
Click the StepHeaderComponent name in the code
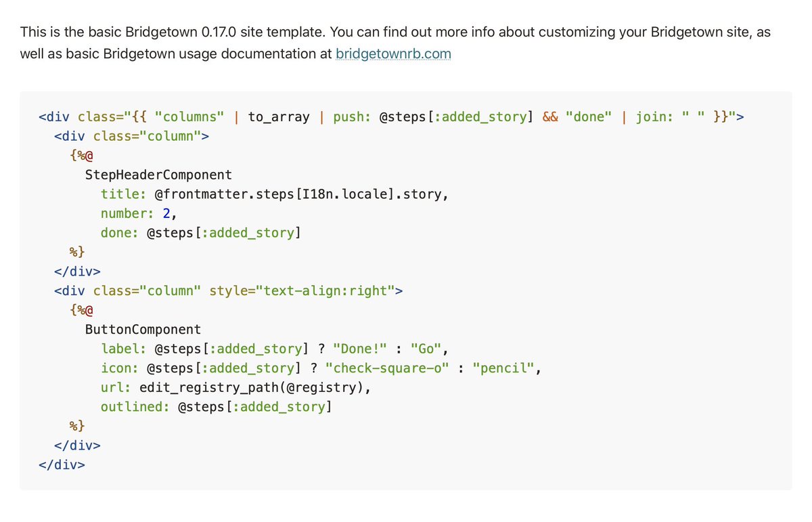point(158,175)
